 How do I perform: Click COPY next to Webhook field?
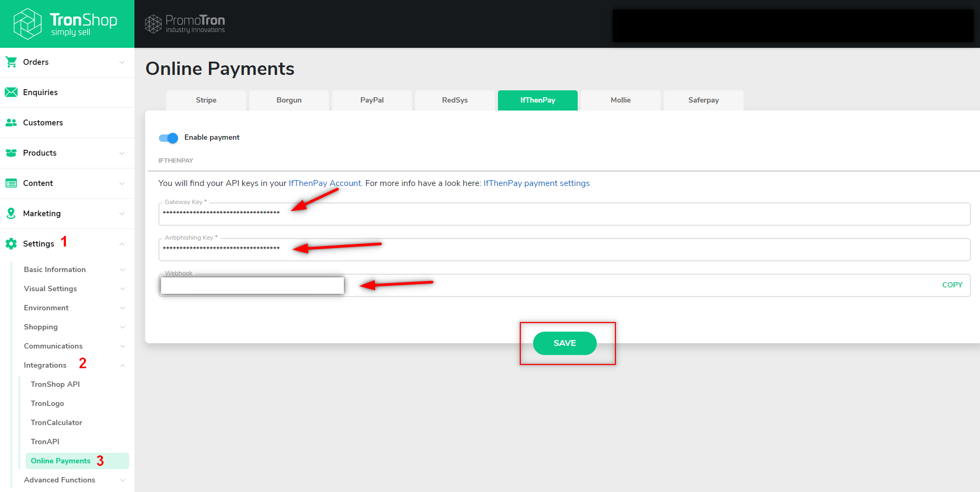point(952,285)
